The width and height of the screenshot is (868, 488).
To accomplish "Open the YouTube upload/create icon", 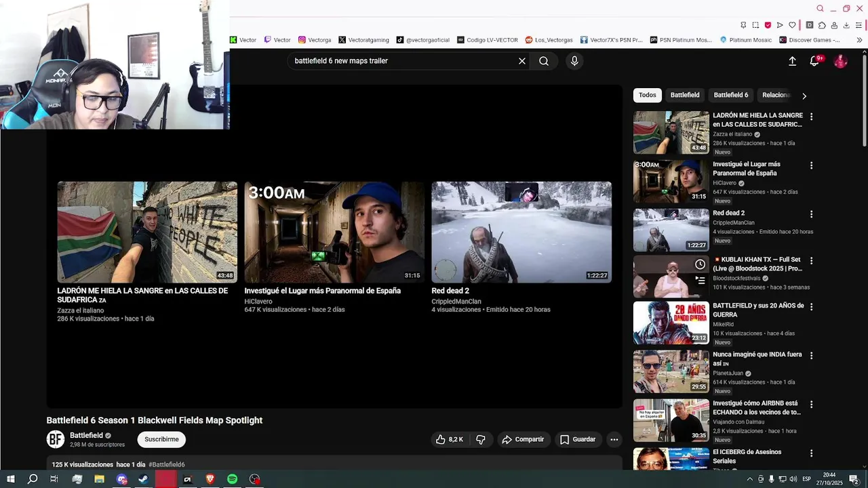I will [792, 61].
